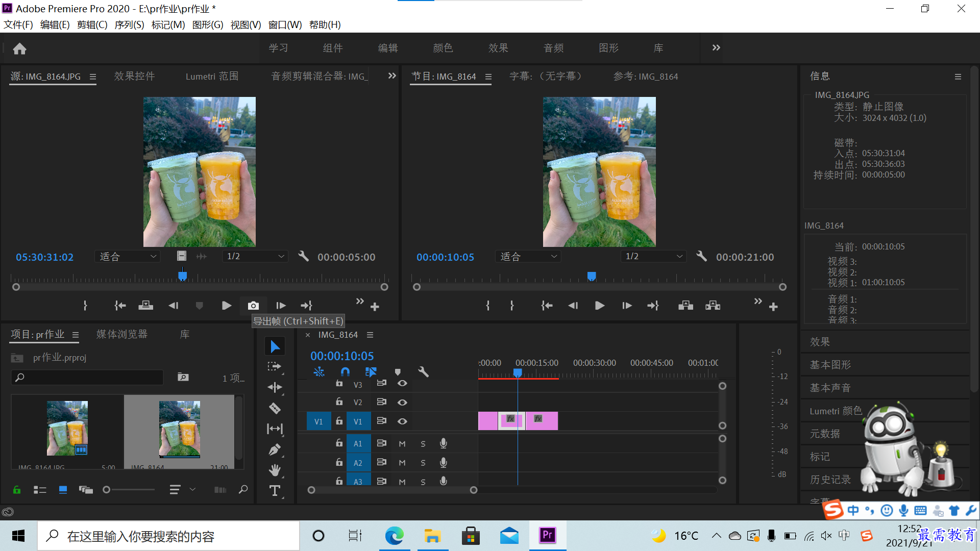Toggle timeline snapping magnet

pos(345,371)
